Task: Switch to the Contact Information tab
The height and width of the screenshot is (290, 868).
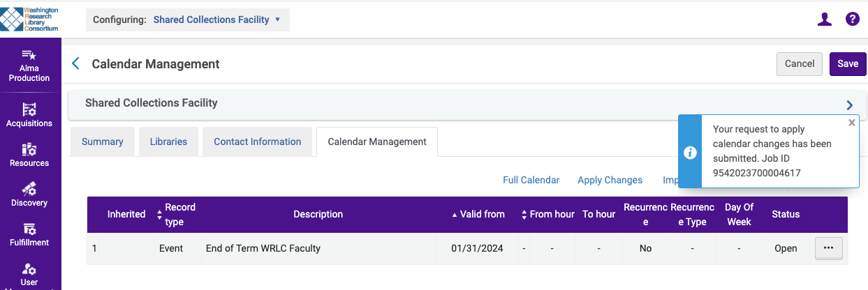Action: (x=257, y=142)
